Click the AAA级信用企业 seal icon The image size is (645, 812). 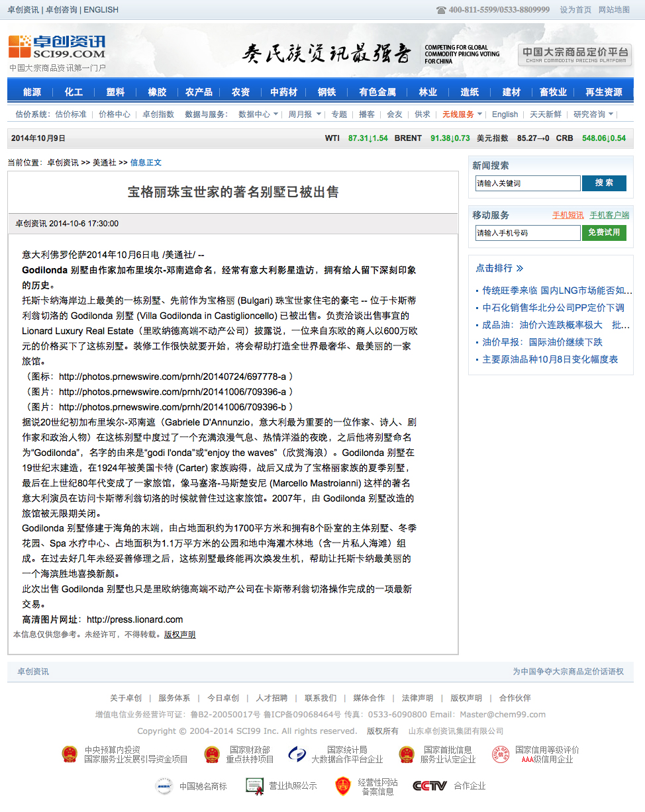click(501, 754)
